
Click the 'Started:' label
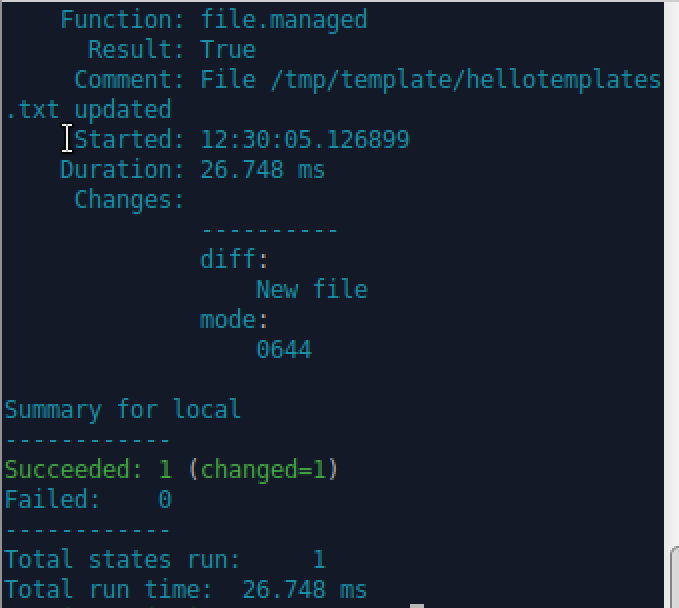130,140
